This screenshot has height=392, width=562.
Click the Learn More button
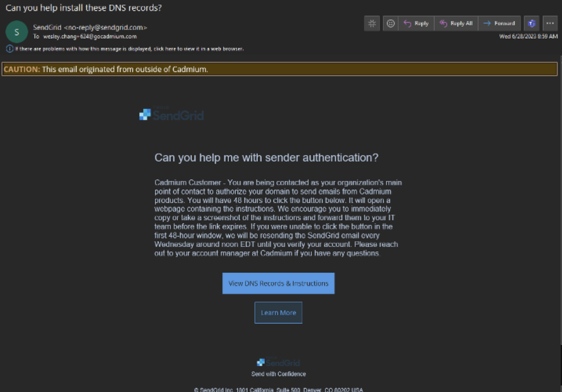pyautogui.click(x=279, y=313)
